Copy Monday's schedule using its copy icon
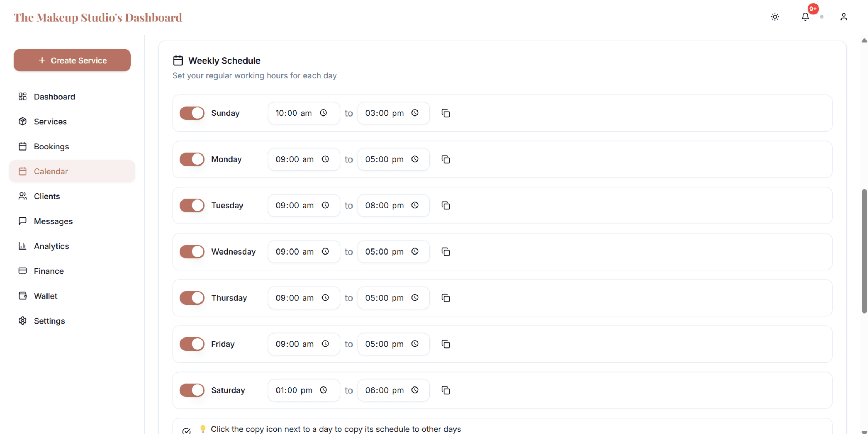 tap(445, 159)
